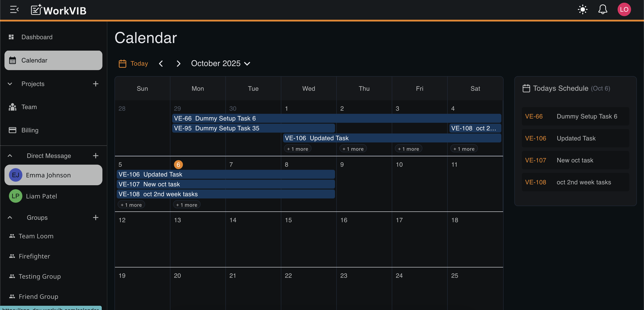Image resolution: width=644 pixels, height=310 pixels.
Task: Collapse the Direct Message section
Action: click(x=10, y=156)
